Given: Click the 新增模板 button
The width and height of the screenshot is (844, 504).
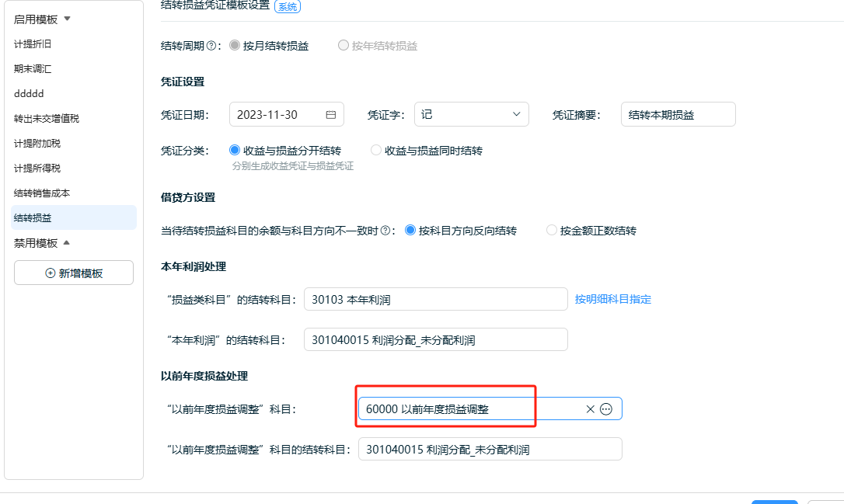Looking at the screenshot, I should (74, 273).
